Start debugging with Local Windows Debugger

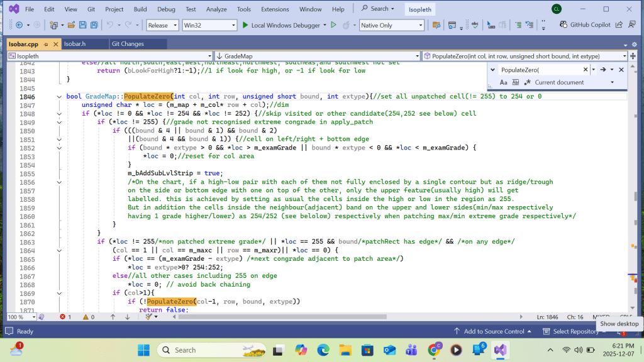pos(282,25)
